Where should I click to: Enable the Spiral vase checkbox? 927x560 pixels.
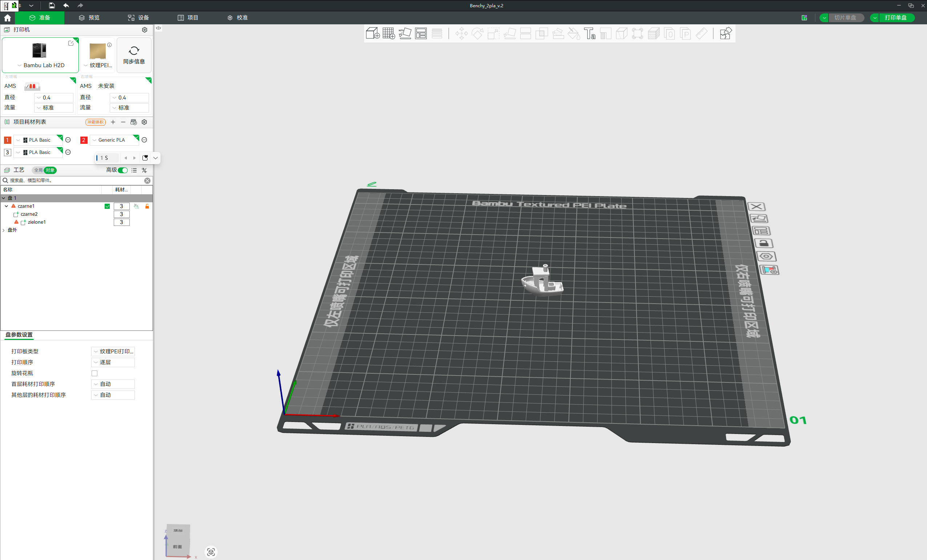pos(94,373)
